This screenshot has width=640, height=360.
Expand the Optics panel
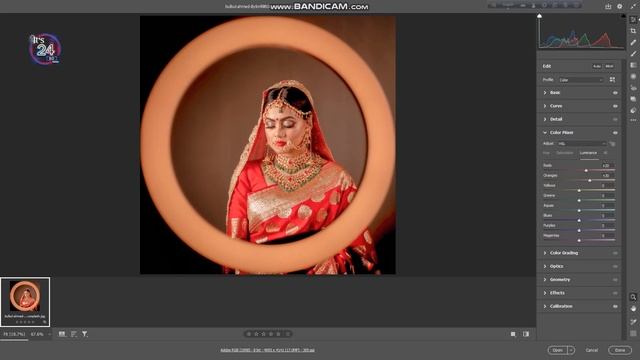point(545,266)
